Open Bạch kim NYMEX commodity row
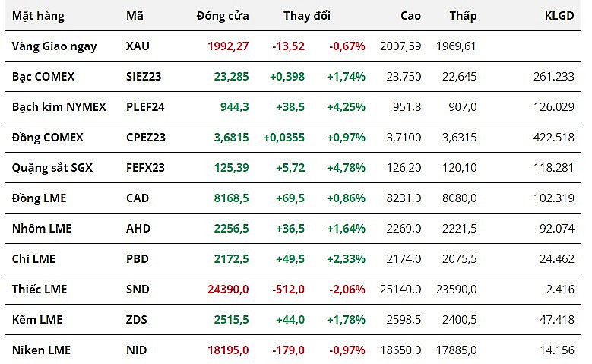 [59, 107]
